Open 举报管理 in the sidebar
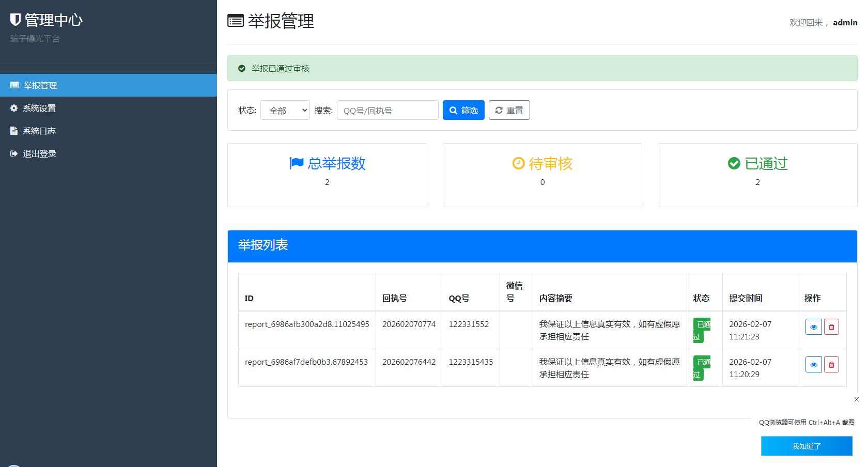 40,85
